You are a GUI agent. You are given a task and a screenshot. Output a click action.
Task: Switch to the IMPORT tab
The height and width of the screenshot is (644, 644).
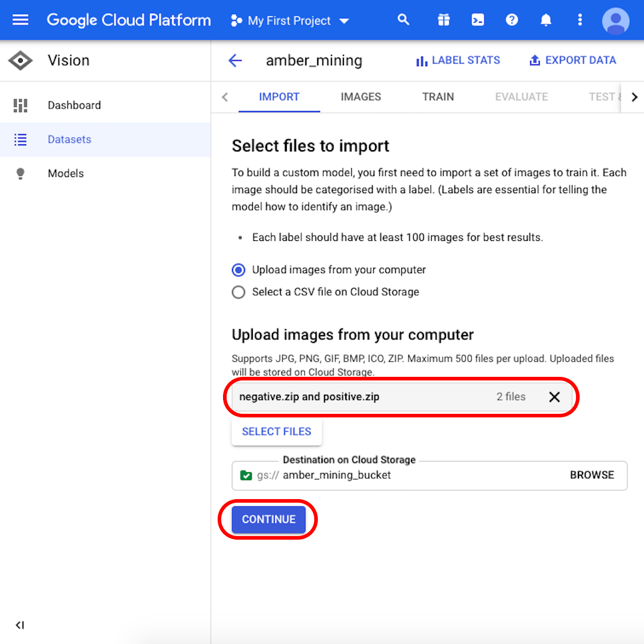pos(279,97)
